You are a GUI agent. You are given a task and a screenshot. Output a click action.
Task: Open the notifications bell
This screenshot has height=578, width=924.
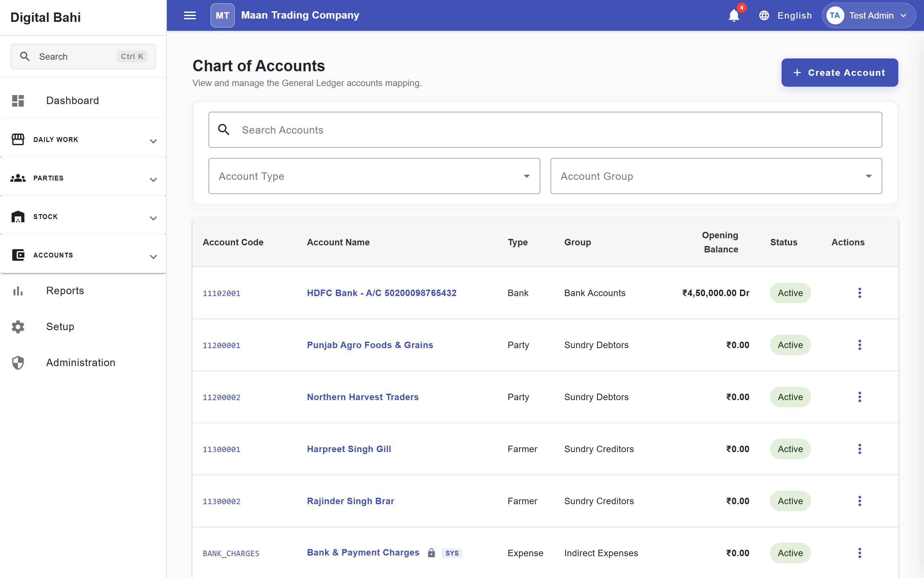pyautogui.click(x=733, y=16)
